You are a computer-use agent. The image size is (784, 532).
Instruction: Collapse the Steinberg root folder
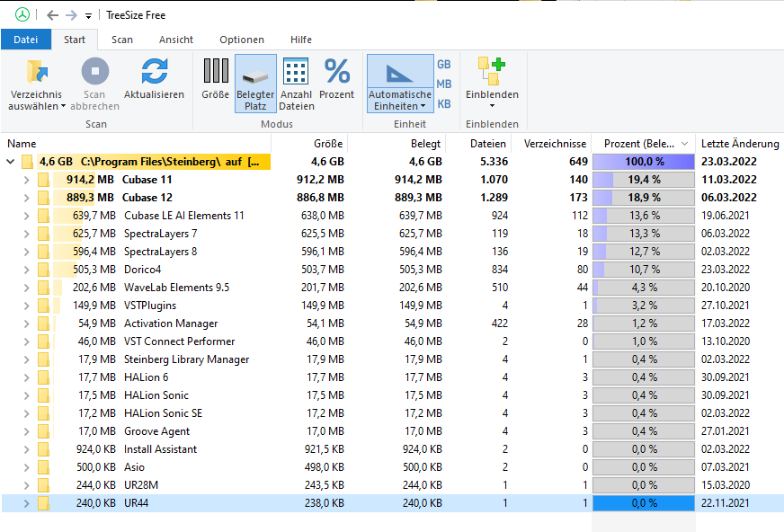[11, 162]
